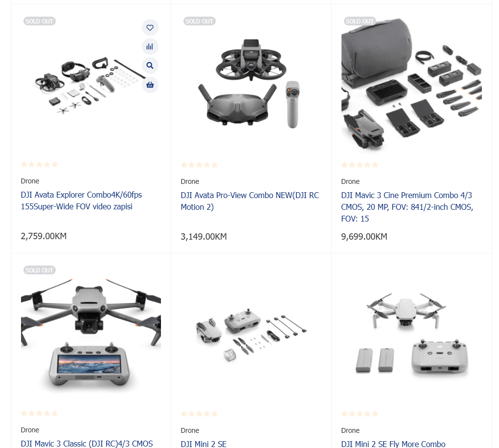Click Mavic 3 Classic with RC controller image
Image resolution: width=499 pixels, height=448 pixels.
click(x=91, y=334)
